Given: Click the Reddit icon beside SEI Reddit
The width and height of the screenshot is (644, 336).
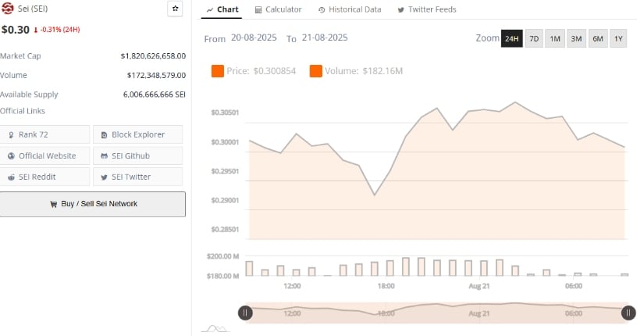Looking at the screenshot, I should [11, 177].
